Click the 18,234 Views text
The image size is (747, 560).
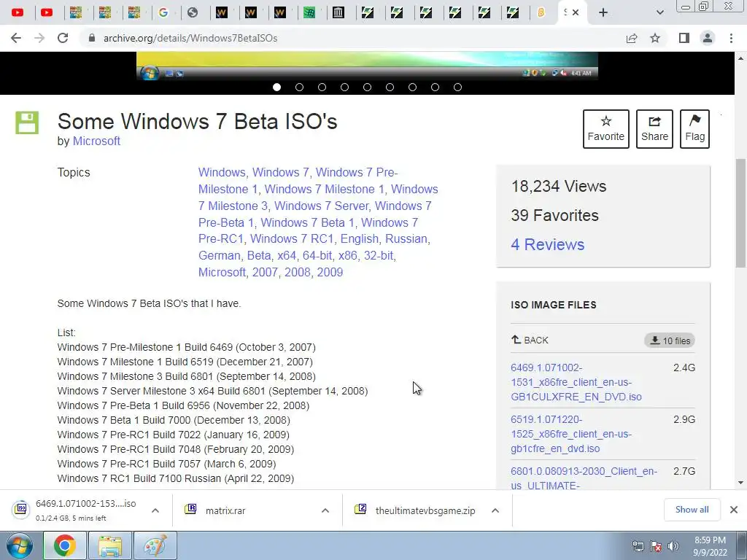558,186
